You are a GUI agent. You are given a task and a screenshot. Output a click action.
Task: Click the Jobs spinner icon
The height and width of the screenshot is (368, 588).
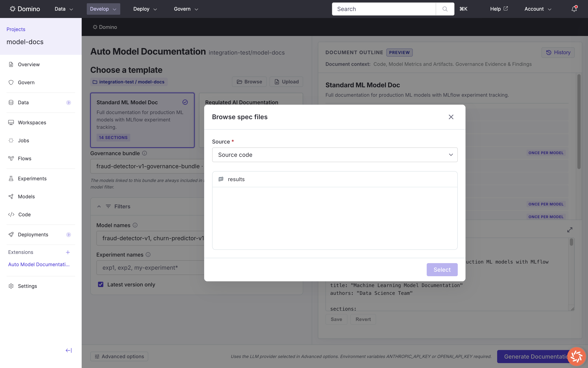pos(11,140)
